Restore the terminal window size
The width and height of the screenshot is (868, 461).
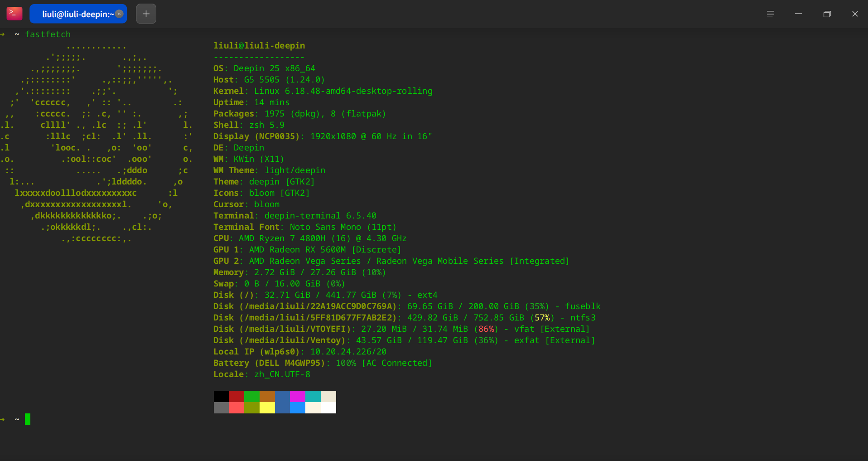(827, 14)
